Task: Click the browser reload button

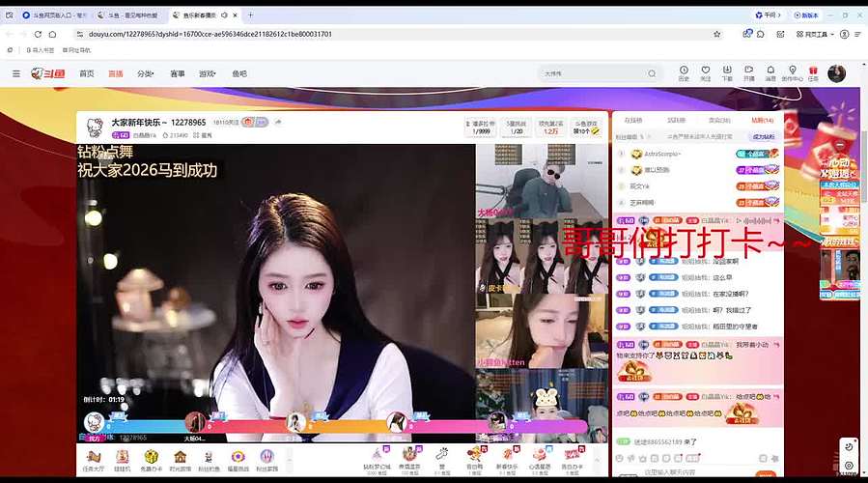Action: coord(38,34)
